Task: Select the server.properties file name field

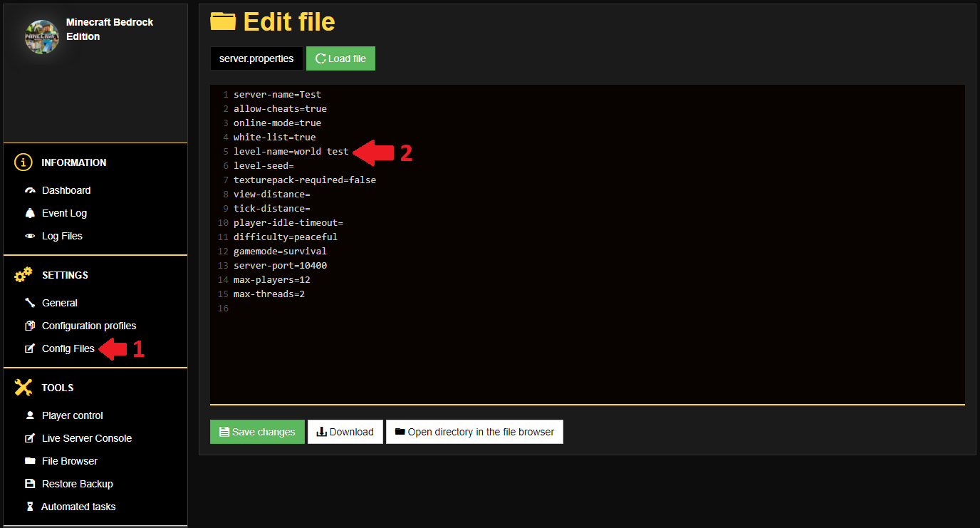Action: pyautogui.click(x=256, y=58)
